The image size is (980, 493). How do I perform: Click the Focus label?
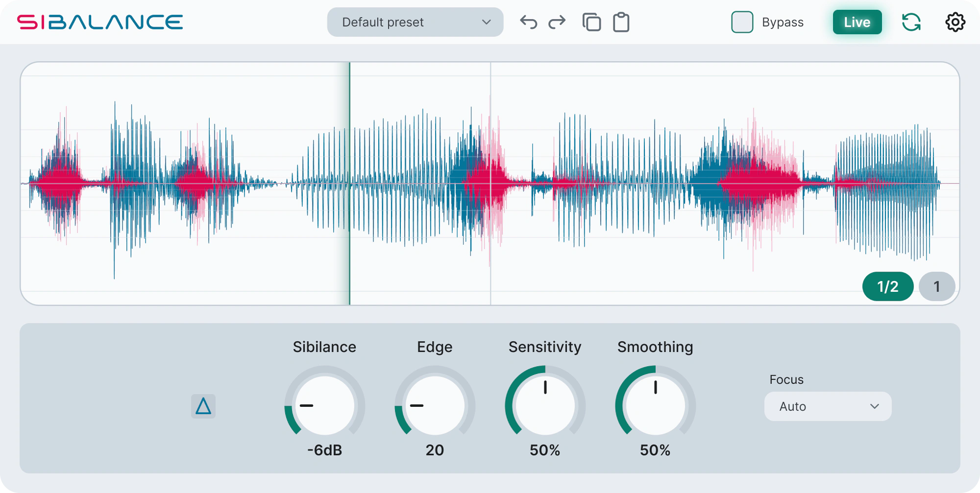(x=786, y=379)
